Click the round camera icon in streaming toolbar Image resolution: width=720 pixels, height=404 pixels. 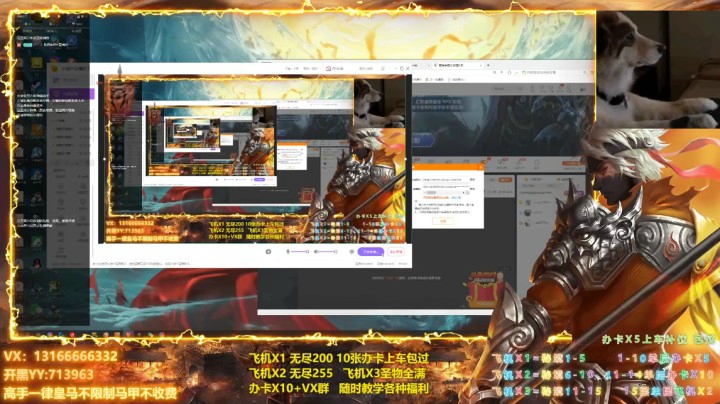tap(268, 252)
